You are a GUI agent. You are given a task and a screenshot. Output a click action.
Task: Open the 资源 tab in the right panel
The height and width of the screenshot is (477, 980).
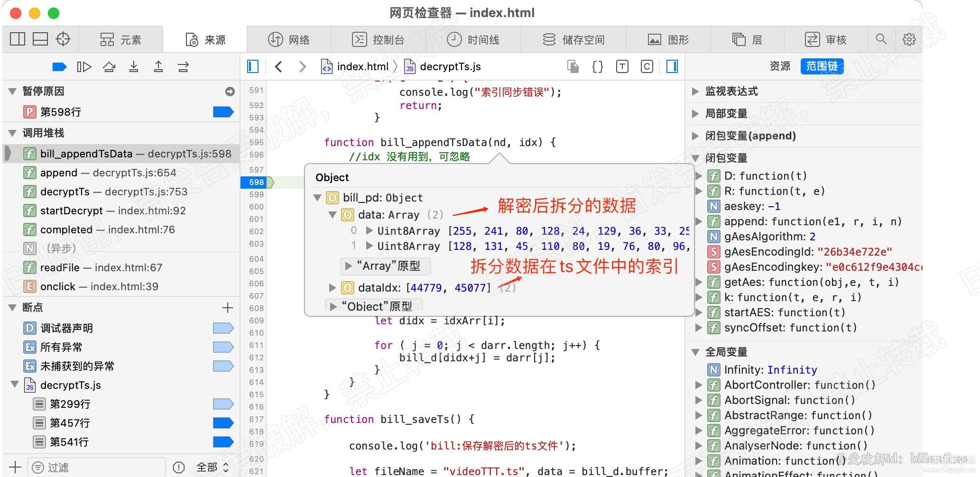click(779, 66)
